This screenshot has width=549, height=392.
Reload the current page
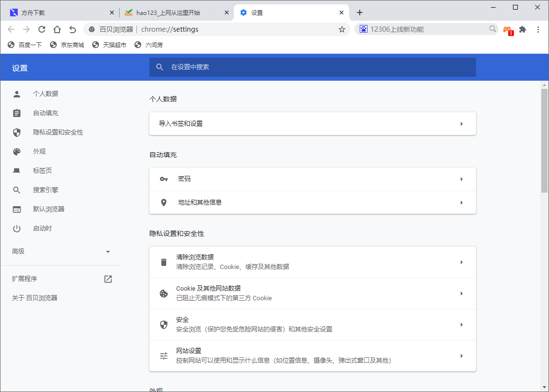click(42, 29)
